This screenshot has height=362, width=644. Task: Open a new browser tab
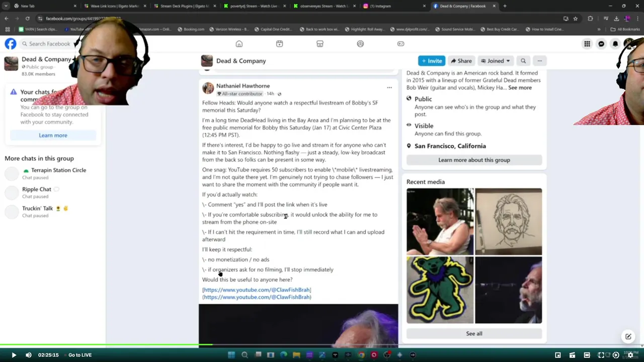[x=505, y=6]
